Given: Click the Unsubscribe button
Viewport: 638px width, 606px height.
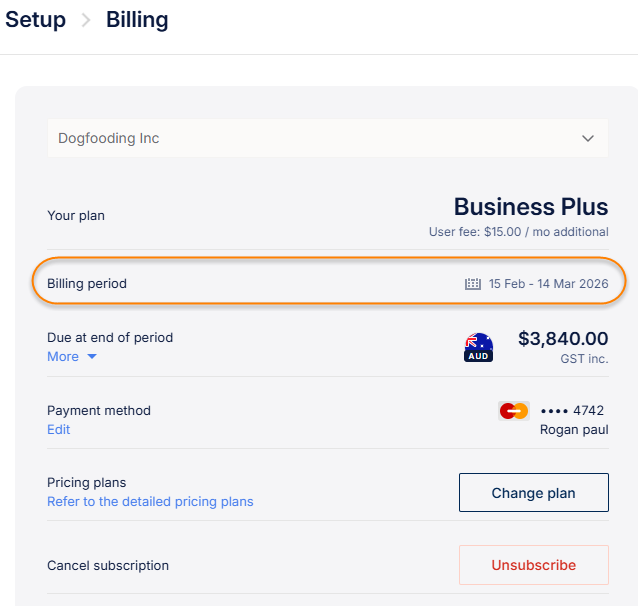Looking at the screenshot, I should coord(533,565).
